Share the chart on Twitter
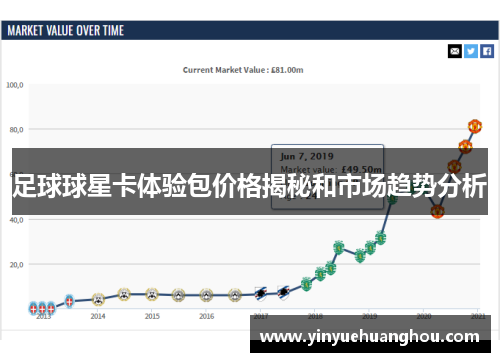500x362 pixels. pyautogui.click(x=471, y=51)
